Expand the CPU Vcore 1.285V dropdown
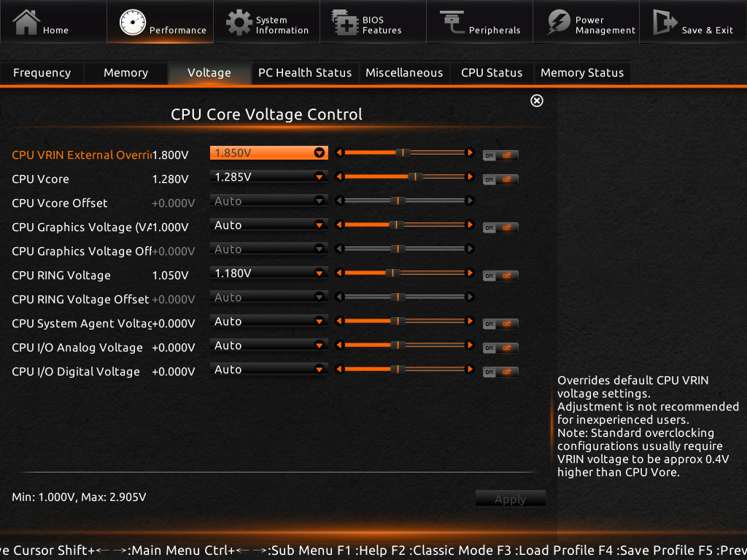This screenshot has width=747, height=560. (319, 177)
